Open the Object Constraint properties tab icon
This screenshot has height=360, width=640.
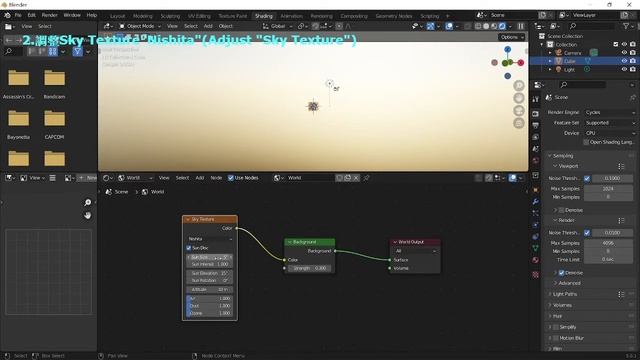pyautogui.click(x=536, y=237)
